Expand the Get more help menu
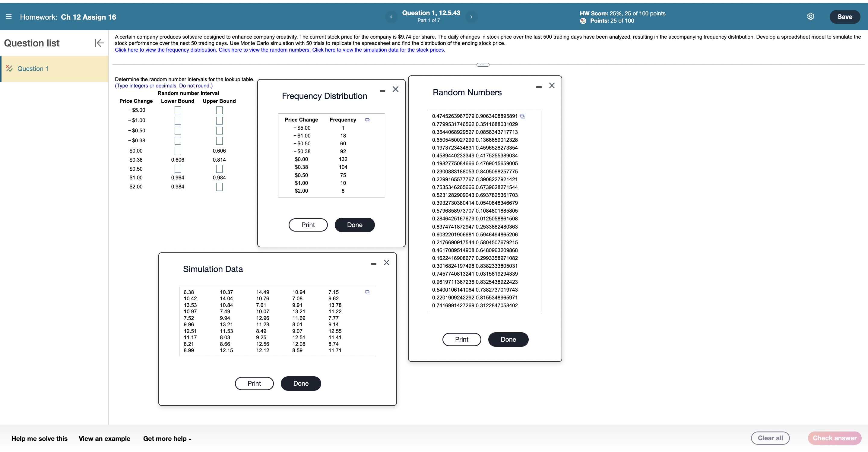The height and width of the screenshot is (452, 868). coord(167,438)
